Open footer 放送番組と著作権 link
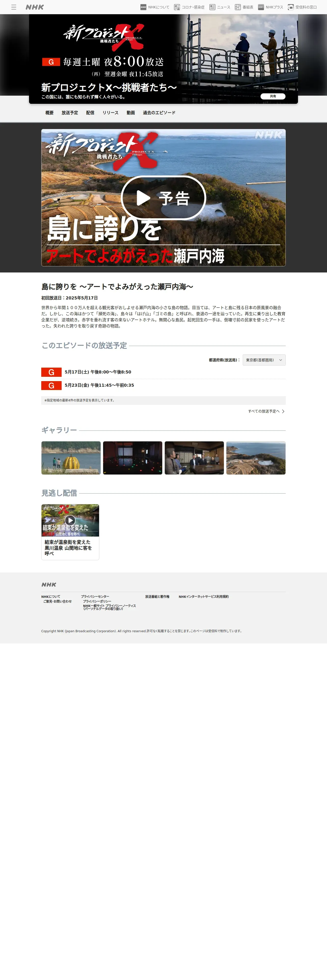The image size is (327, 980). tap(157, 597)
